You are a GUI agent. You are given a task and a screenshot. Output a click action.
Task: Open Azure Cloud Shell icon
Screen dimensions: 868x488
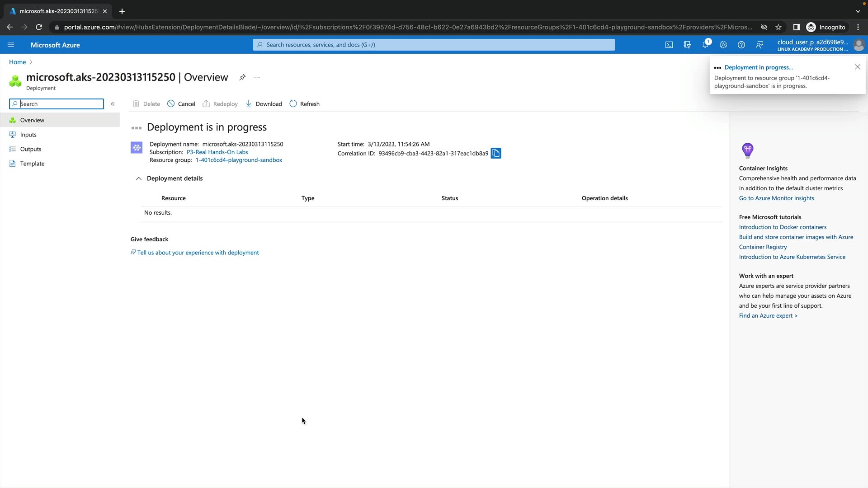pos(669,45)
